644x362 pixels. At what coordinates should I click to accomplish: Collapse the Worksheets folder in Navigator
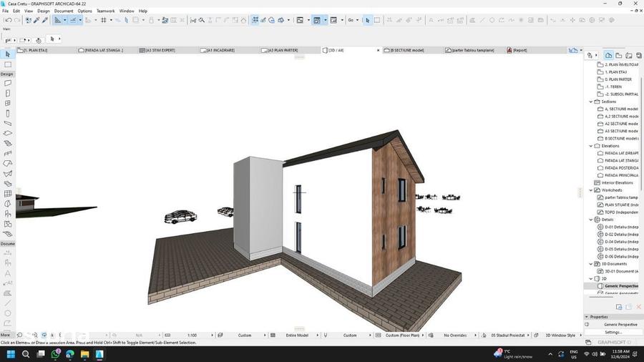(591, 190)
